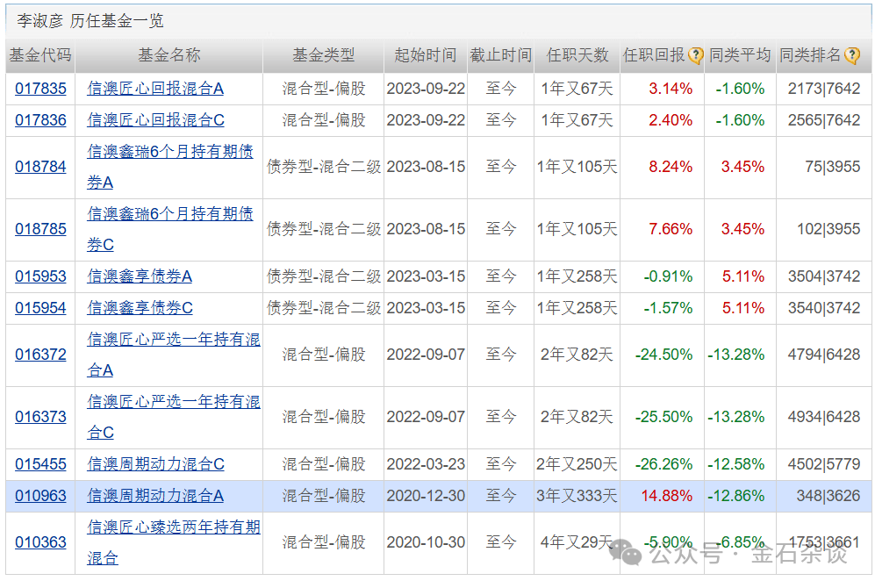Click help icon beside 同类排名 header
875x588 pixels.
tap(851, 56)
